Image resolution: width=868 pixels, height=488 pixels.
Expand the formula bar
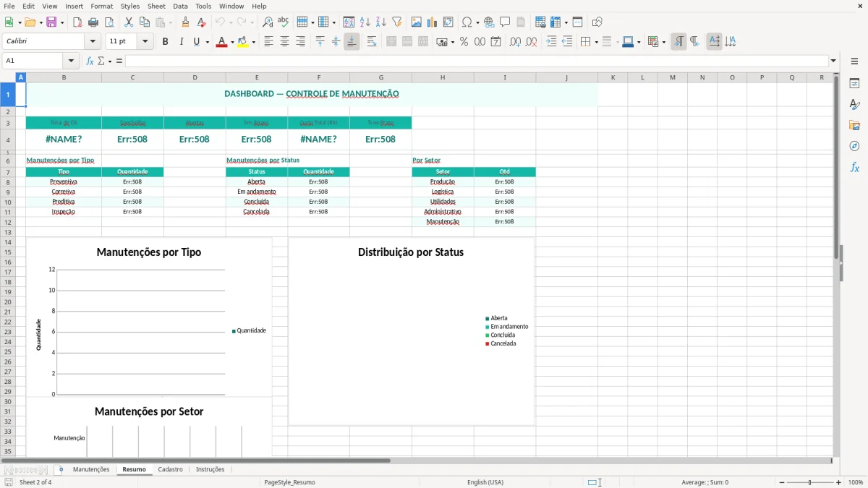(833, 61)
